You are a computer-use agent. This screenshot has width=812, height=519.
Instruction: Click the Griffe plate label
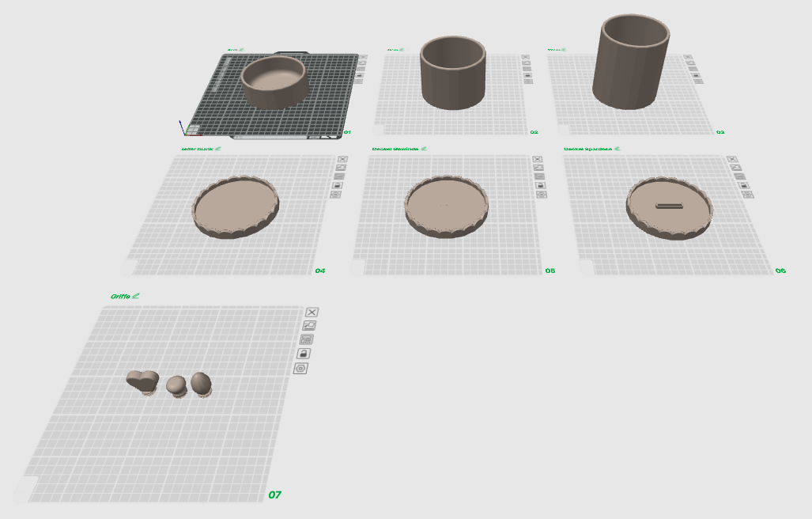pyautogui.click(x=120, y=296)
